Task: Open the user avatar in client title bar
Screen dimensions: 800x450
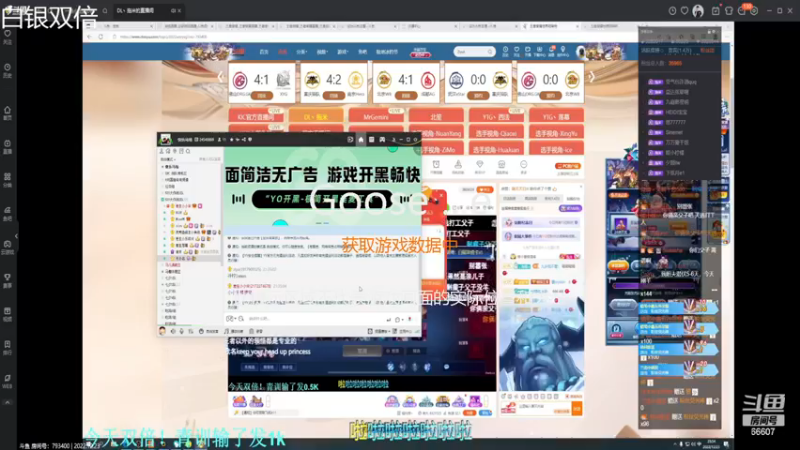Action: click(x=698, y=11)
